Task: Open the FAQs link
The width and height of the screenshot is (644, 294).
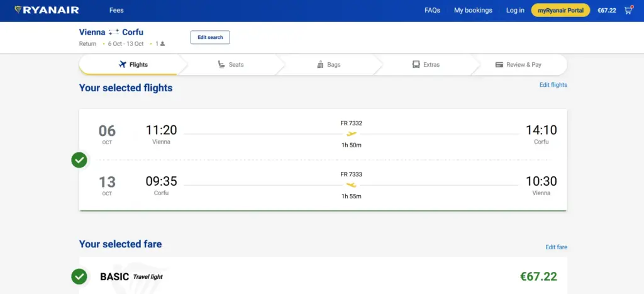Action: [432, 10]
